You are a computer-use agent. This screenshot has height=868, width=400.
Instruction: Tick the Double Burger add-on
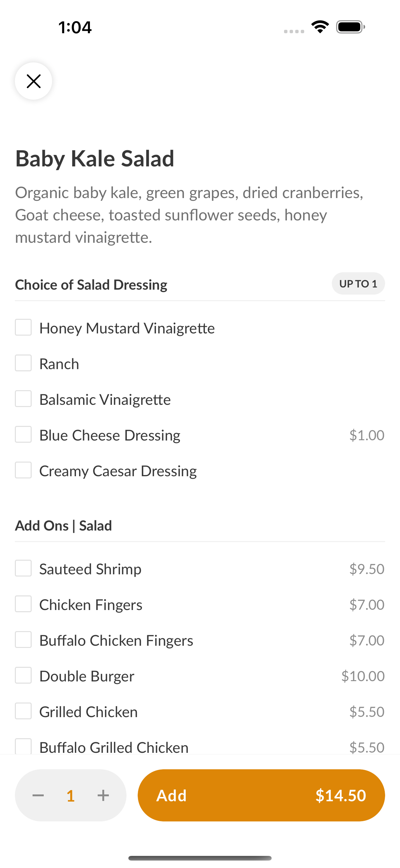pyautogui.click(x=23, y=676)
